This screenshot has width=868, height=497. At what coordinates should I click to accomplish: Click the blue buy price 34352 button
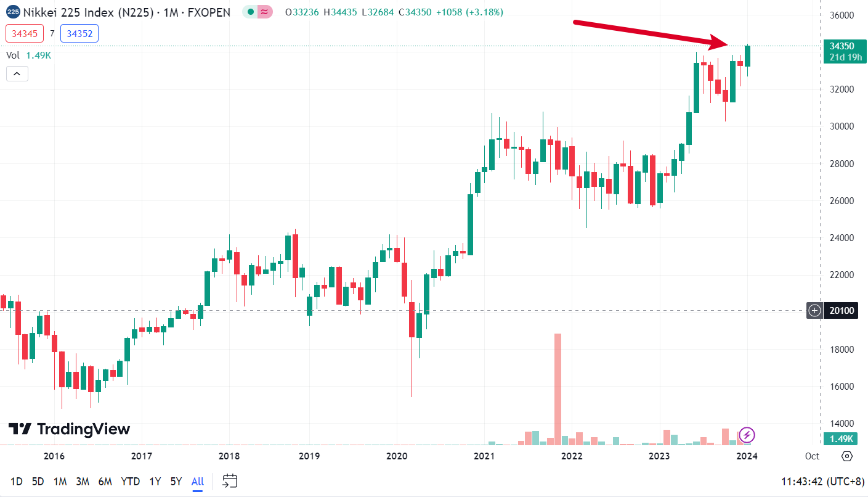pos(79,33)
